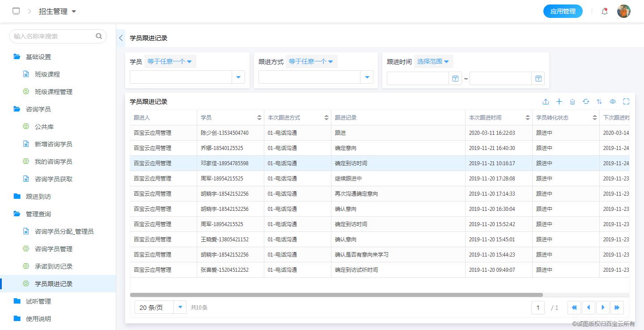Refresh the table with the refresh icon
This screenshot has width=644, height=330.
586,102
